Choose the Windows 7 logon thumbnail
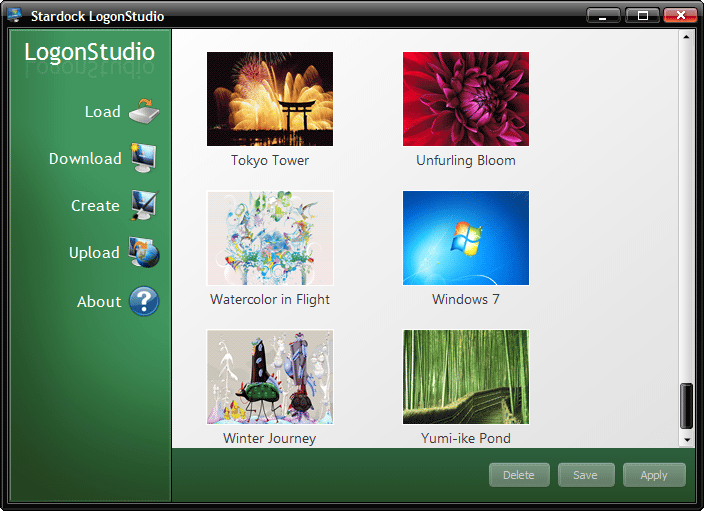 [466, 238]
